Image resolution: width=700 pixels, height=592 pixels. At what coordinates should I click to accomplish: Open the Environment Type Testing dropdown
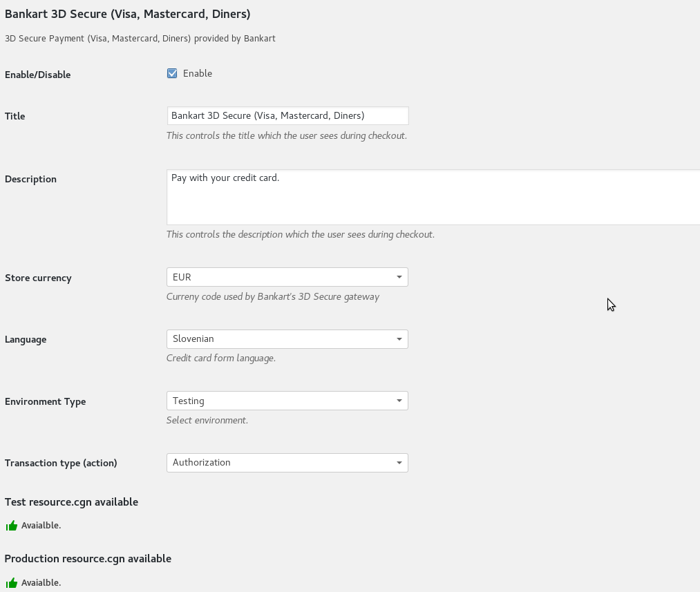click(287, 401)
